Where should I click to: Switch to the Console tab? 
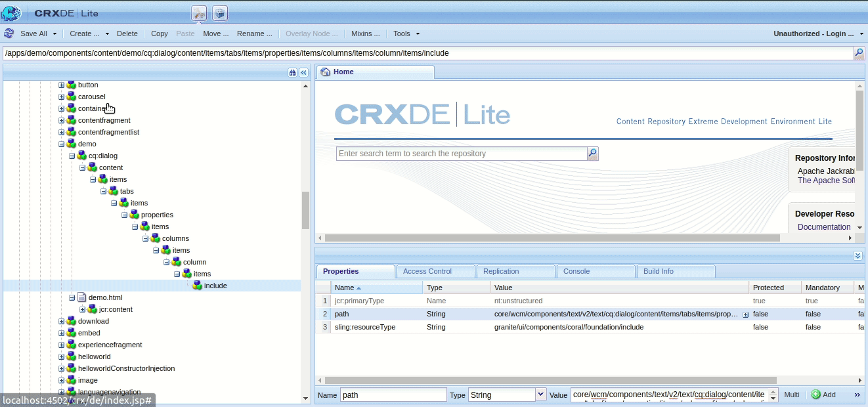596,271
